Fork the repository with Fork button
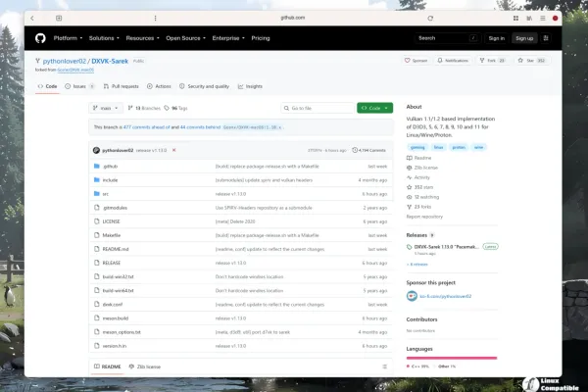This screenshot has width=588, height=392. click(492, 61)
